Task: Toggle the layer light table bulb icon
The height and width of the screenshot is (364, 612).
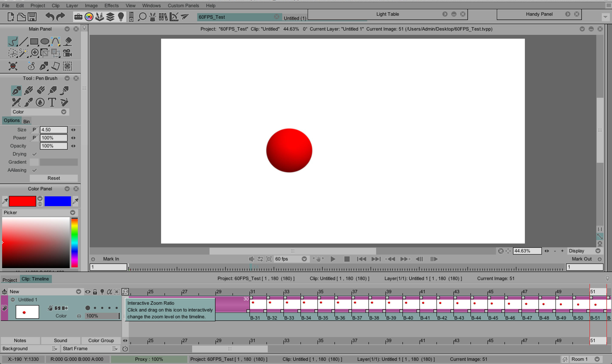Action: click(x=102, y=292)
